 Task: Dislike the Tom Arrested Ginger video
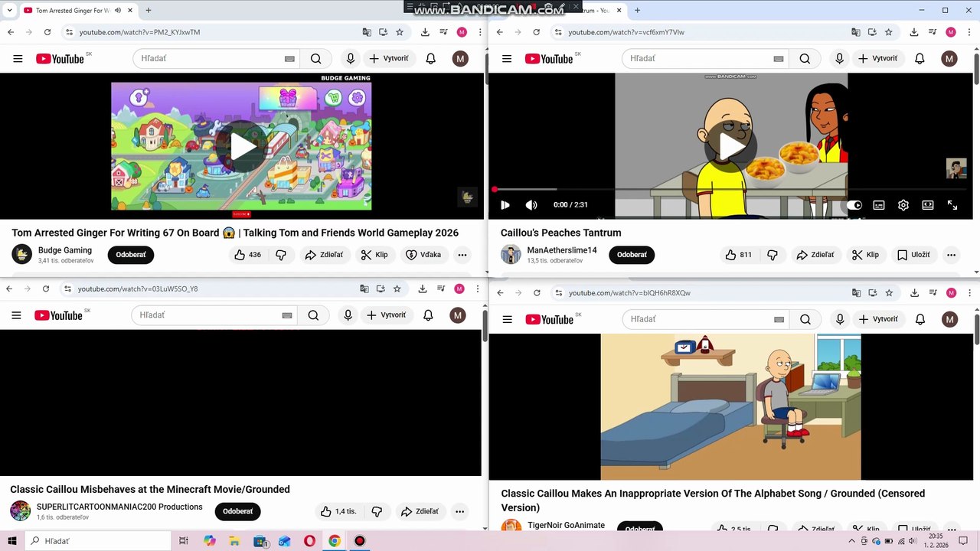point(281,255)
